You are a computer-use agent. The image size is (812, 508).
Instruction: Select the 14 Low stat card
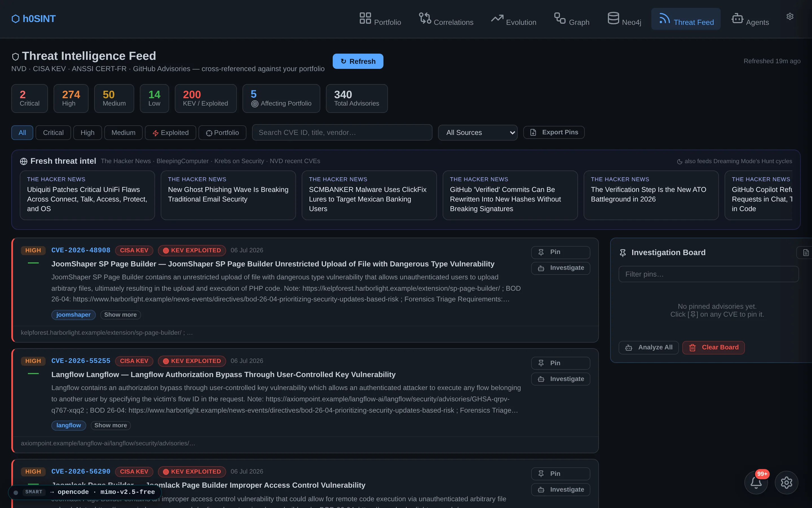click(154, 98)
